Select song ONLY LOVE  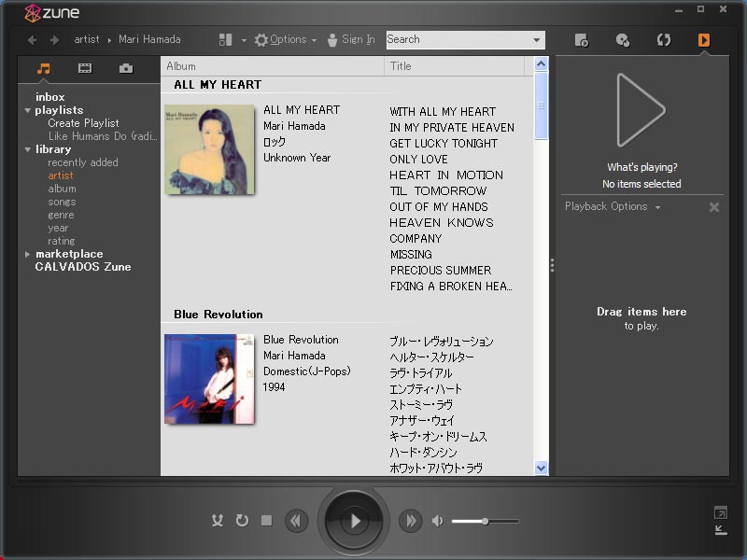click(418, 160)
